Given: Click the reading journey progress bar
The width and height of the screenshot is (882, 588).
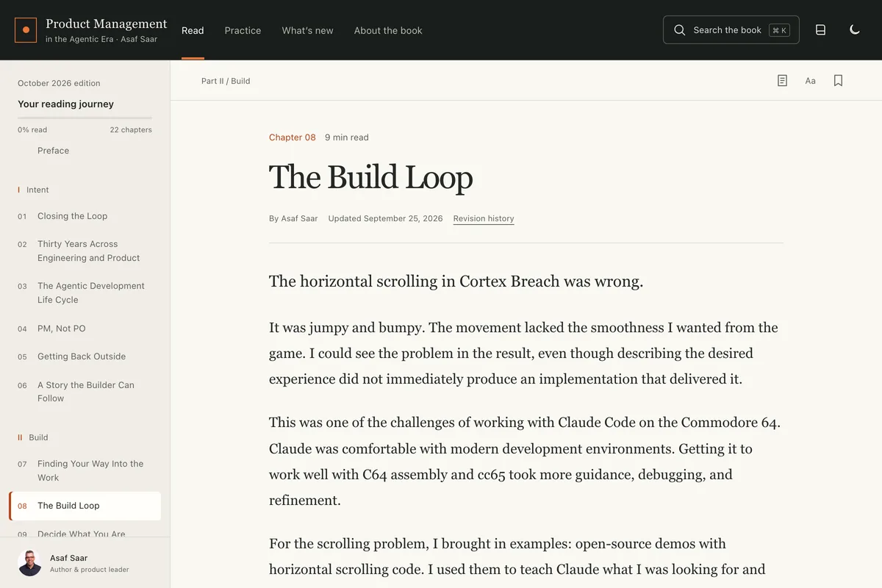Looking at the screenshot, I should tap(85, 118).
